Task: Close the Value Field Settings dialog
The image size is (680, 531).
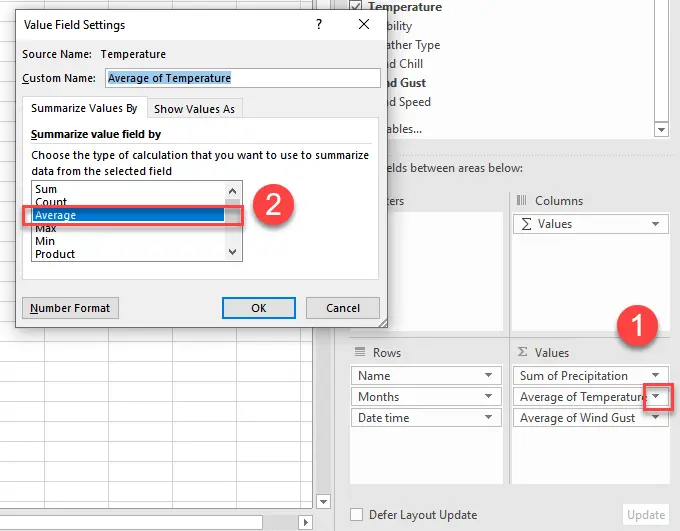Action: click(364, 24)
